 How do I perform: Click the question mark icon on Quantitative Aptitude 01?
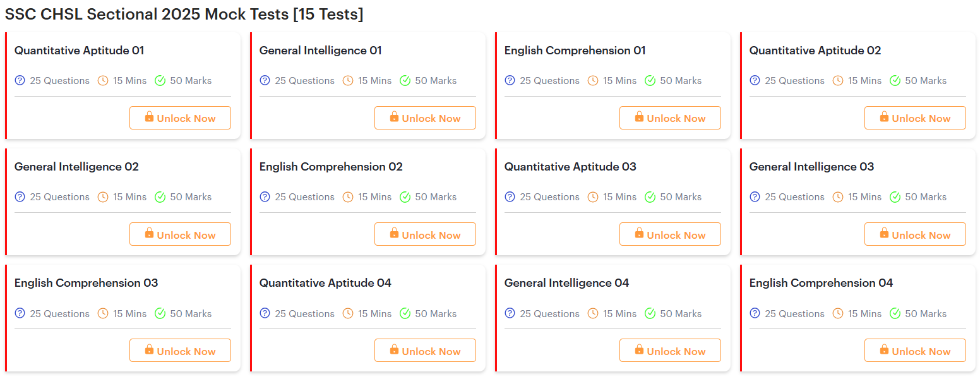(20, 80)
